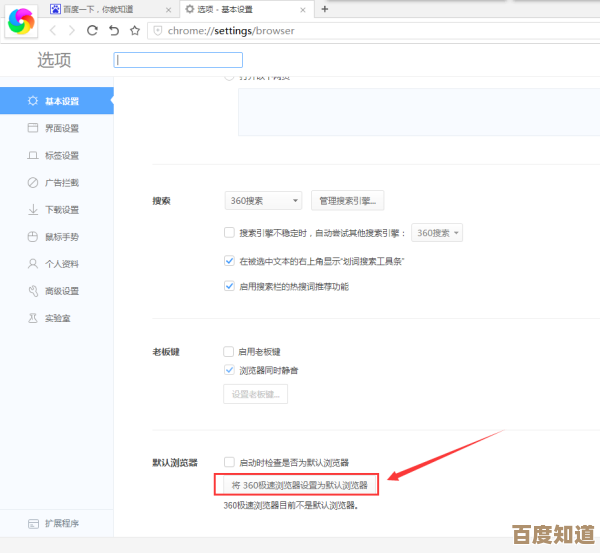Click the 设置老板键 button
The height and width of the screenshot is (553, 600).
[x=256, y=394]
